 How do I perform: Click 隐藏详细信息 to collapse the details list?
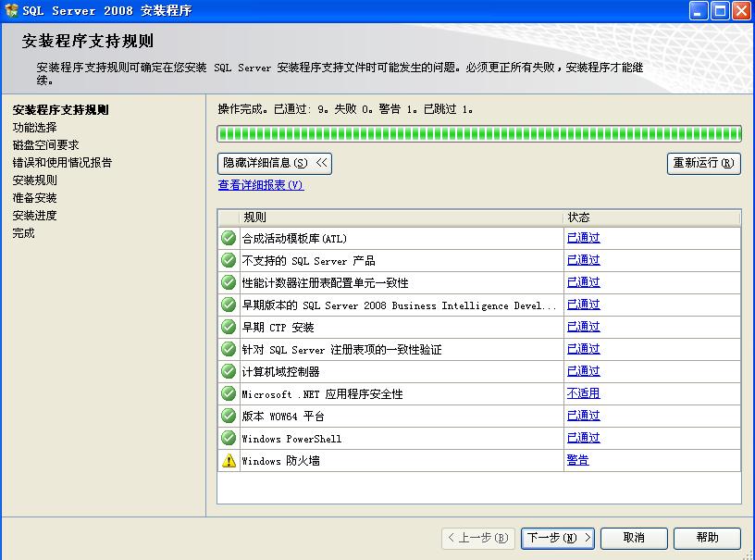click(x=275, y=162)
